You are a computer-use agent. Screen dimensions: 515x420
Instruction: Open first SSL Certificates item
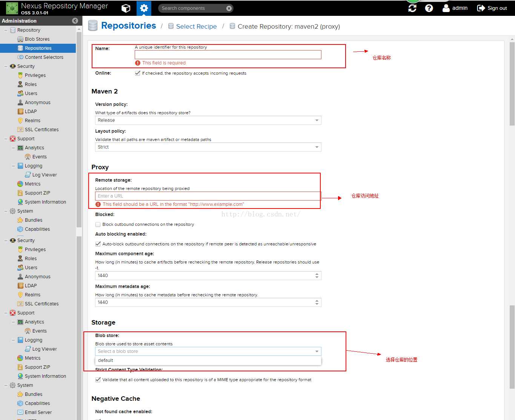click(42, 130)
